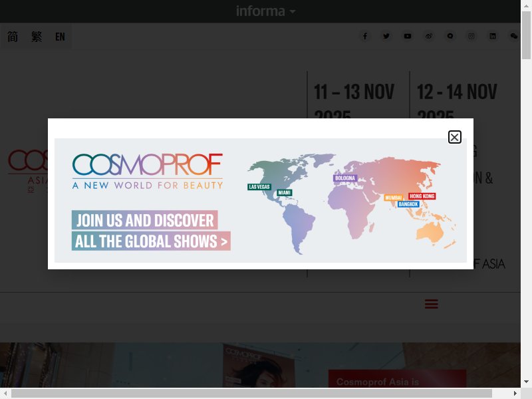This screenshot has width=532, height=399.
Task: Switch language to EN
Action: pos(60,37)
